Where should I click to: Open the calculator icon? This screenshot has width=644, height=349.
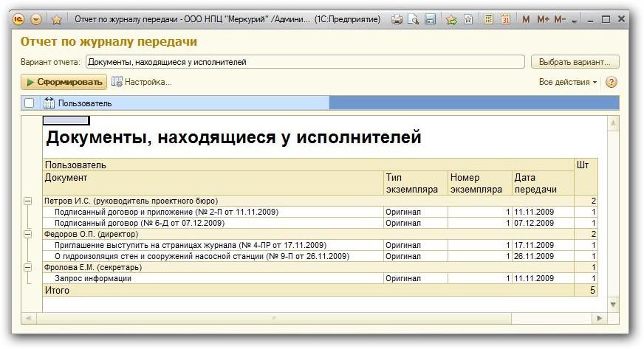488,19
